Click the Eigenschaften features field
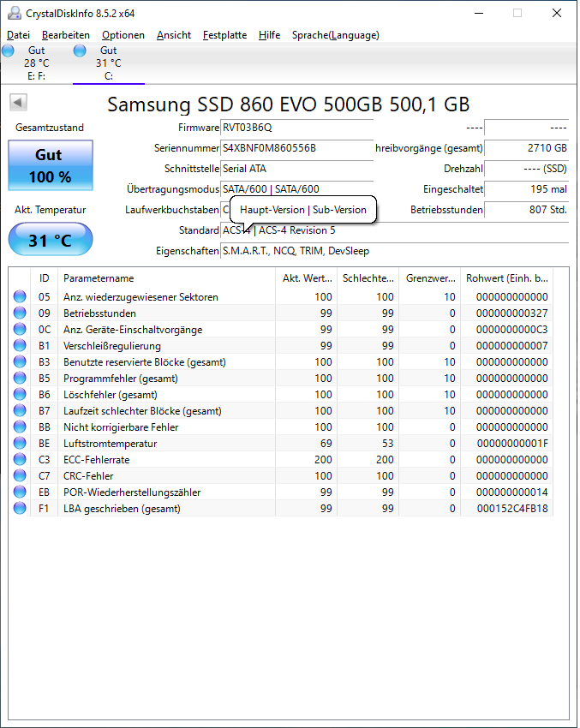The width and height of the screenshot is (580, 728). [394, 250]
